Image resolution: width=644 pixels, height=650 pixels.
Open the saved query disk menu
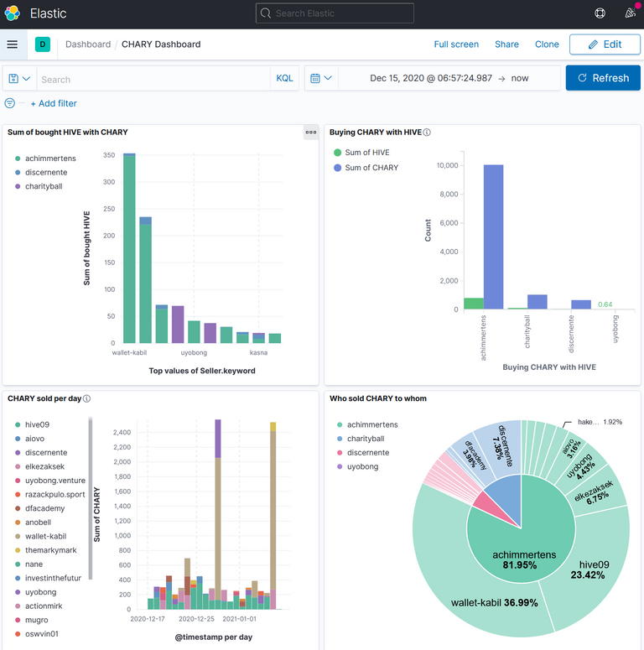pyautogui.click(x=19, y=78)
